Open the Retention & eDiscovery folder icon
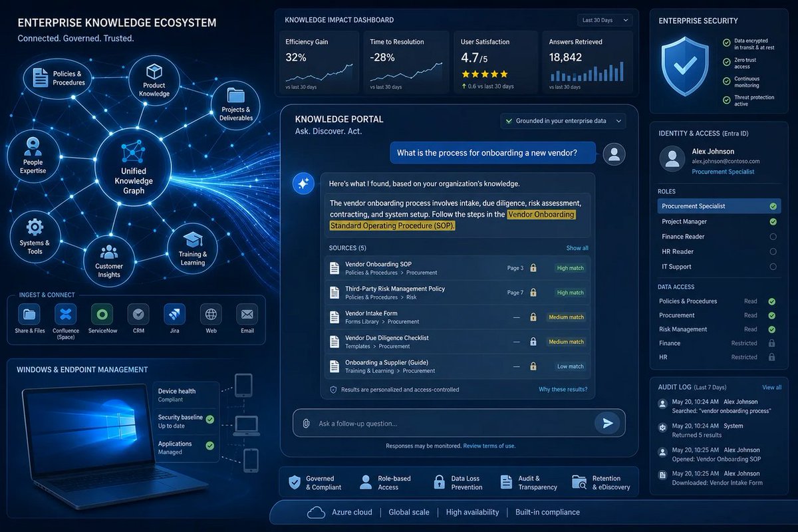798x532 pixels. click(x=579, y=482)
